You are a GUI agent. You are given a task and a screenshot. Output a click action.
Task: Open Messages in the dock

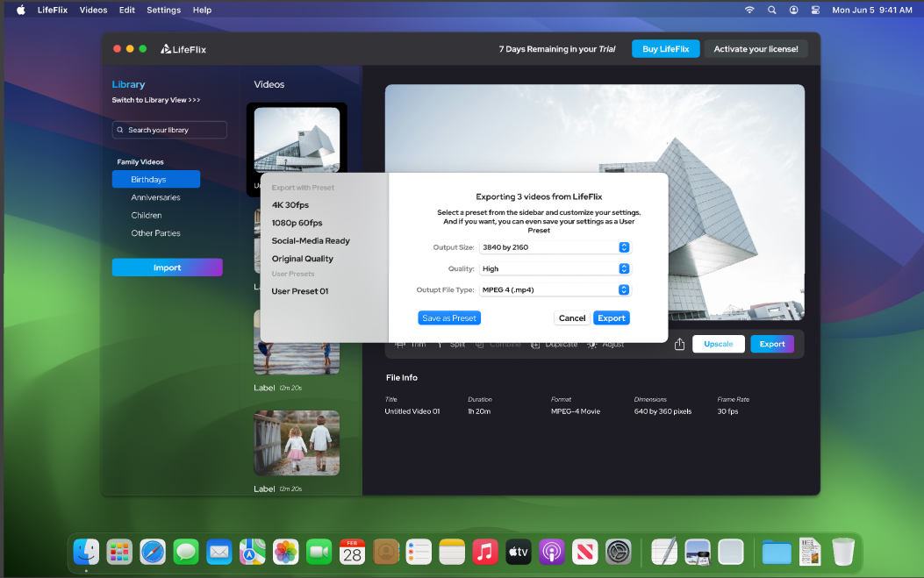pyautogui.click(x=186, y=553)
